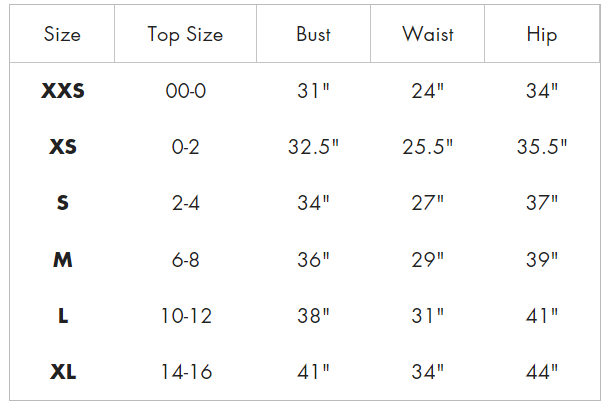The image size is (606, 403).
Task: Click the 32.5" bust measurement
Action: [313, 147]
